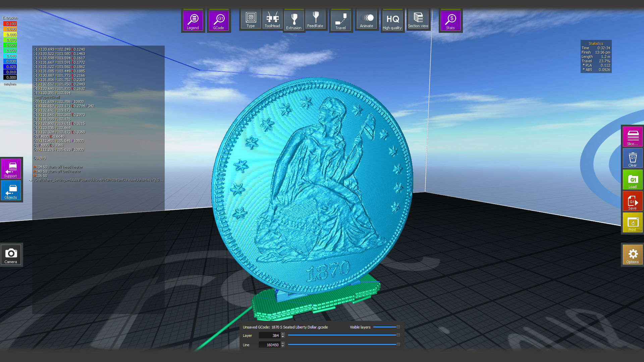Click the CraftWare_Settings gcode line
Screen dimensions: 644x362
pos(98,180)
